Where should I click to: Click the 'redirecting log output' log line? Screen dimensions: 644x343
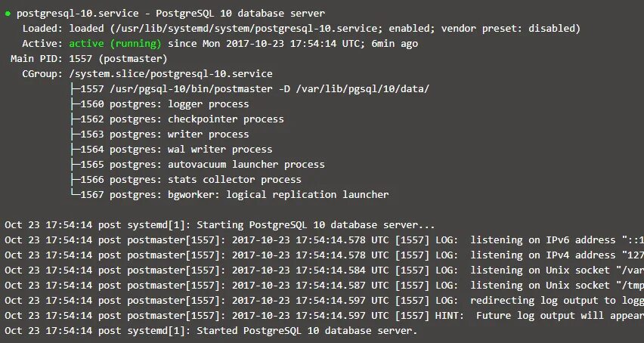pos(324,301)
